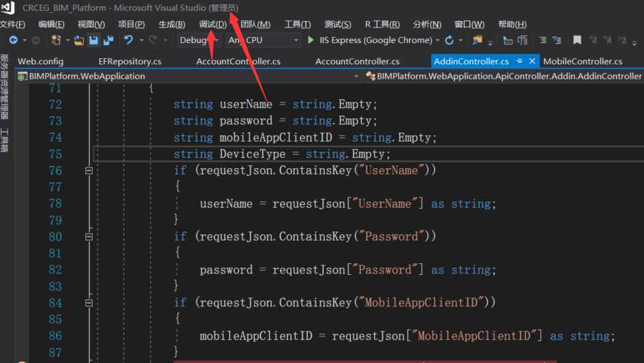Open the 编辑(E) menu
Viewport: 644px width, 363px height.
click(x=51, y=24)
